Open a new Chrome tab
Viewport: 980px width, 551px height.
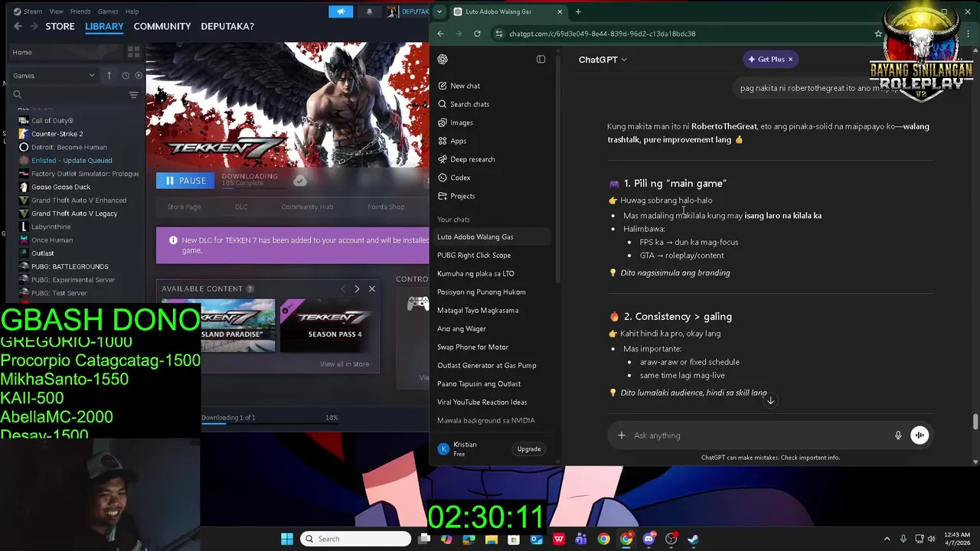pyautogui.click(x=578, y=11)
